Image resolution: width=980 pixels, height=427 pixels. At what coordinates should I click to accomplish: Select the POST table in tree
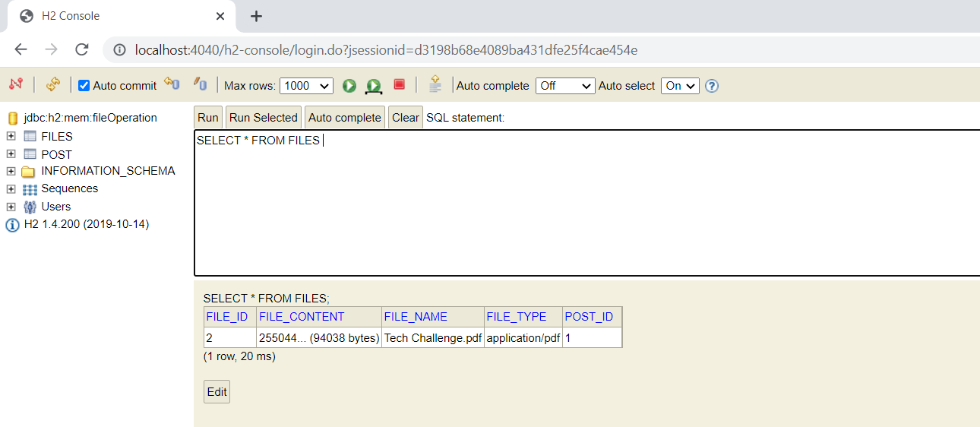click(57, 154)
